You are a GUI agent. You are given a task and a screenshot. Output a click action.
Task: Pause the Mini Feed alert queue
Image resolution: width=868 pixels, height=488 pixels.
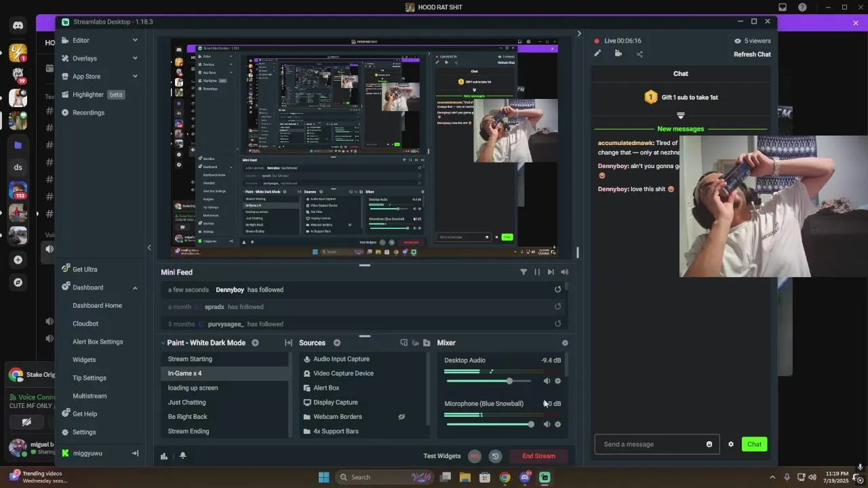537,272
